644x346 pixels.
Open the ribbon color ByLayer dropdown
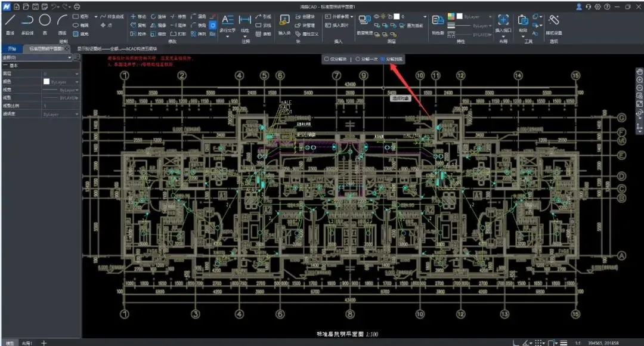point(490,17)
